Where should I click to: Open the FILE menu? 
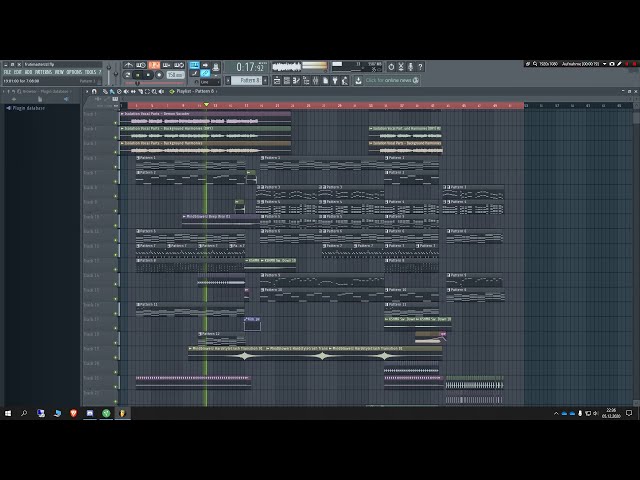click(x=7, y=72)
